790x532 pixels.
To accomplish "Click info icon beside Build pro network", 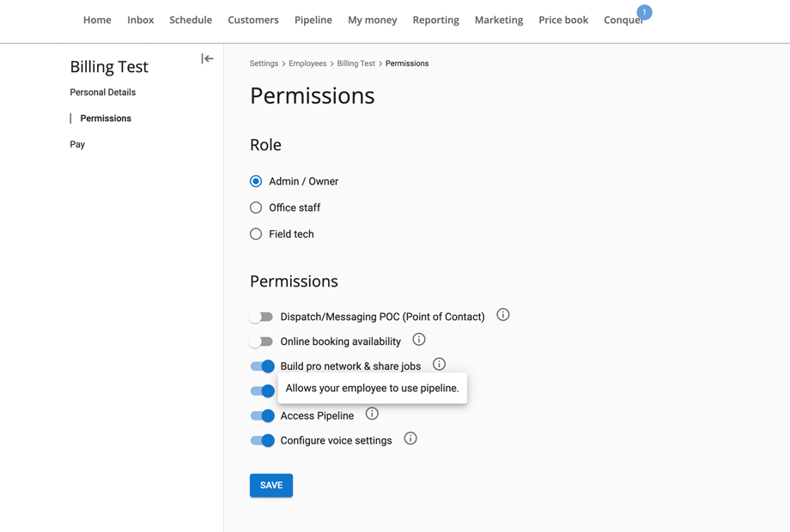I will point(439,365).
